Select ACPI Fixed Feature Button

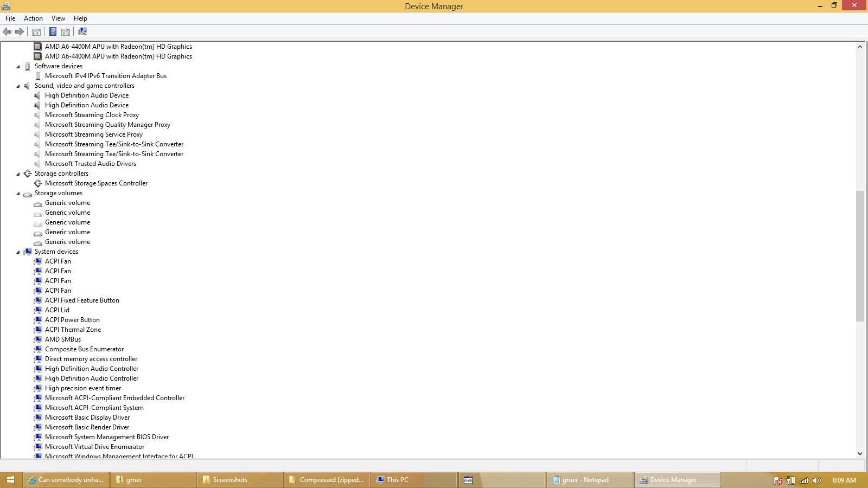pos(82,300)
